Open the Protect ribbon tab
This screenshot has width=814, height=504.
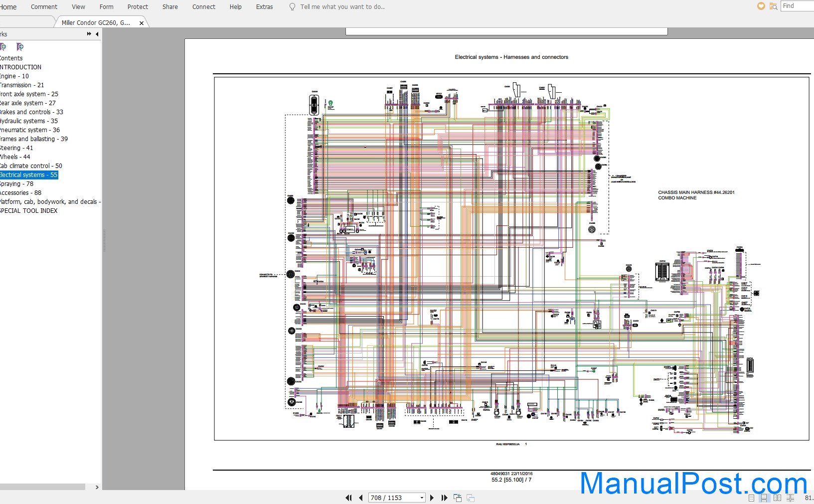(138, 7)
